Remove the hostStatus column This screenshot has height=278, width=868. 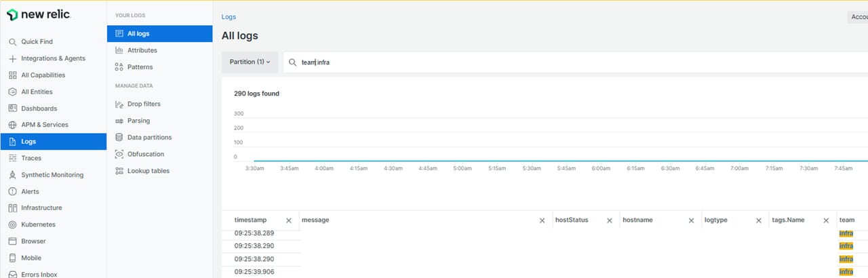pyautogui.click(x=610, y=220)
